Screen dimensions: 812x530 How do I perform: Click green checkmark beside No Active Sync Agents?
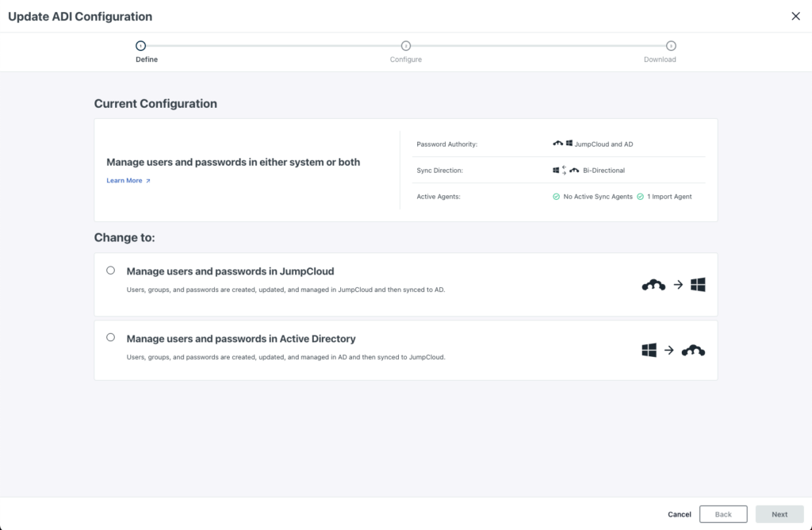tap(557, 196)
